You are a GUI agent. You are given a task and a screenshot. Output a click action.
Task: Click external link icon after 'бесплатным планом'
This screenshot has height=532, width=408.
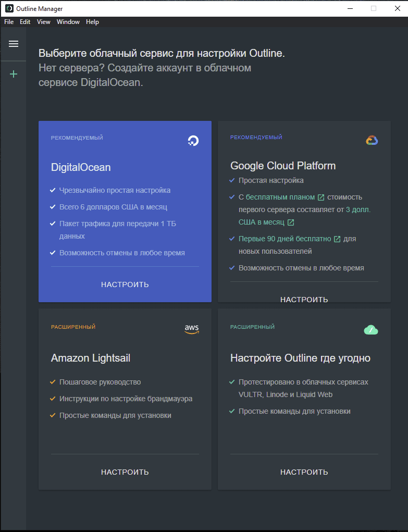click(321, 197)
